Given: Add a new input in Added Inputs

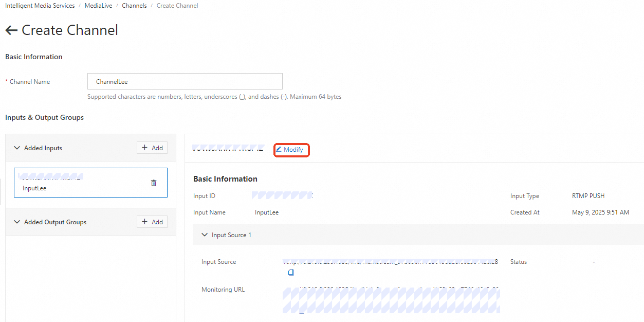Looking at the screenshot, I should click(x=152, y=148).
